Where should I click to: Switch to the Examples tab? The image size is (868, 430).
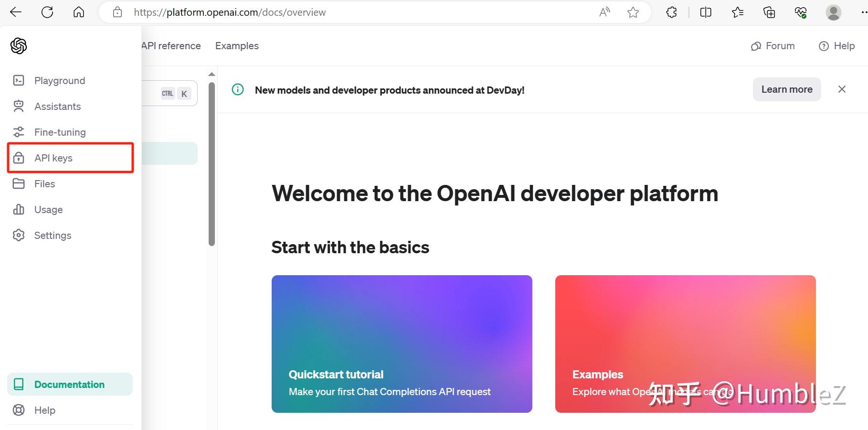tap(236, 45)
